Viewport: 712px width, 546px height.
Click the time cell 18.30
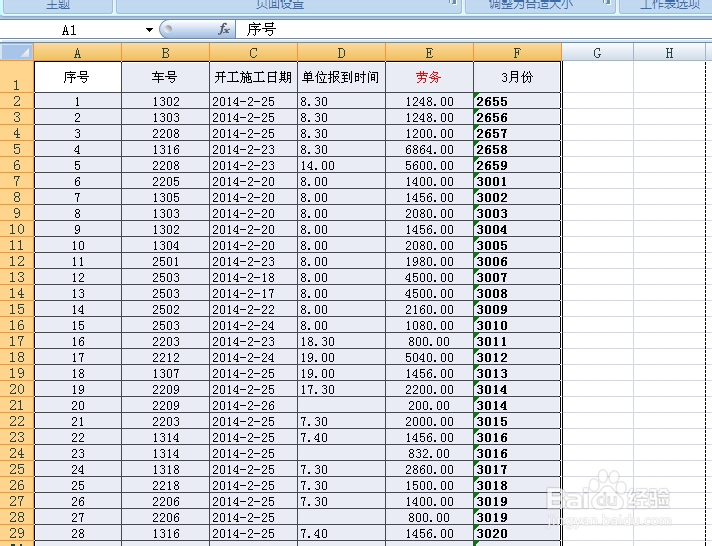point(341,341)
